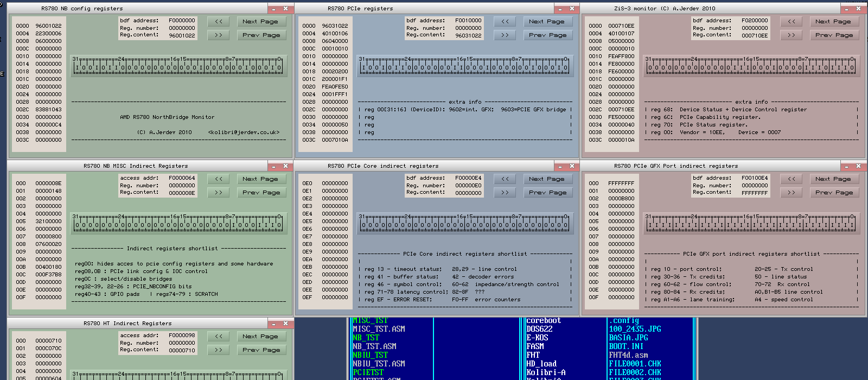Open Next Page in ZiS-3 monitor
The height and width of the screenshot is (380, 868).
click(x=833, y=22)
